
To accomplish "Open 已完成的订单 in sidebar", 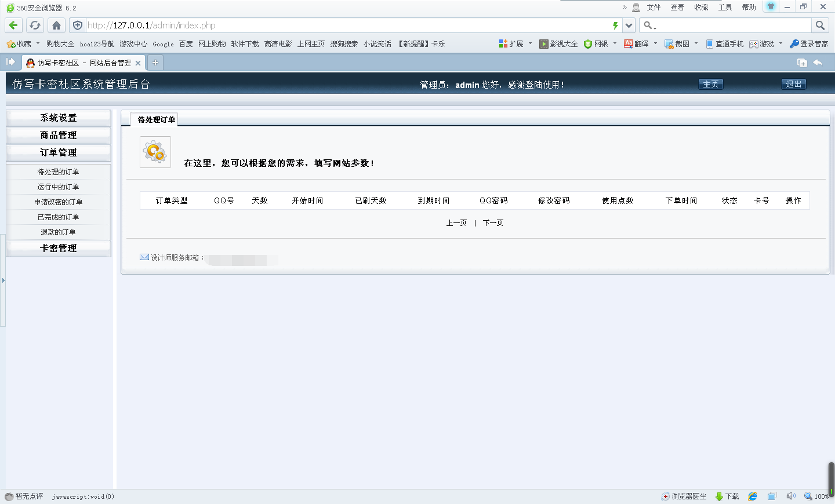I will pos(58,217).
